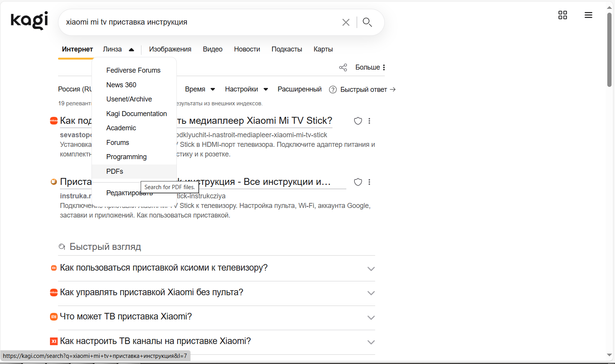Switch to the Изображения tab

tap(170, 49)
